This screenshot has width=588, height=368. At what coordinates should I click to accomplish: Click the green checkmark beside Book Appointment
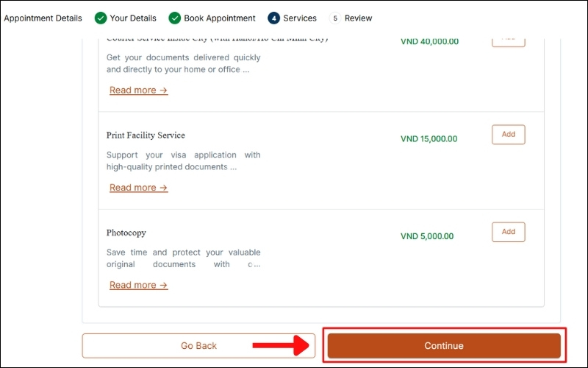174,18
